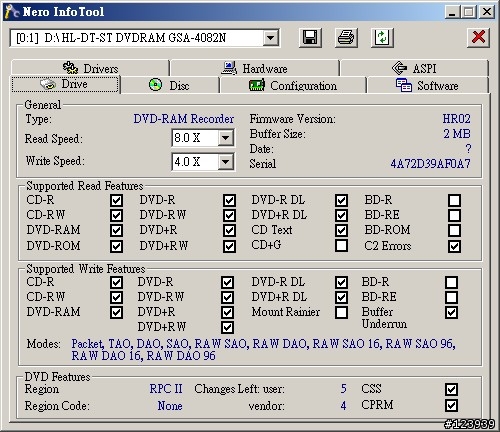Print the report with printer icon
Screen dimensions: 500x432
[346, 37]
